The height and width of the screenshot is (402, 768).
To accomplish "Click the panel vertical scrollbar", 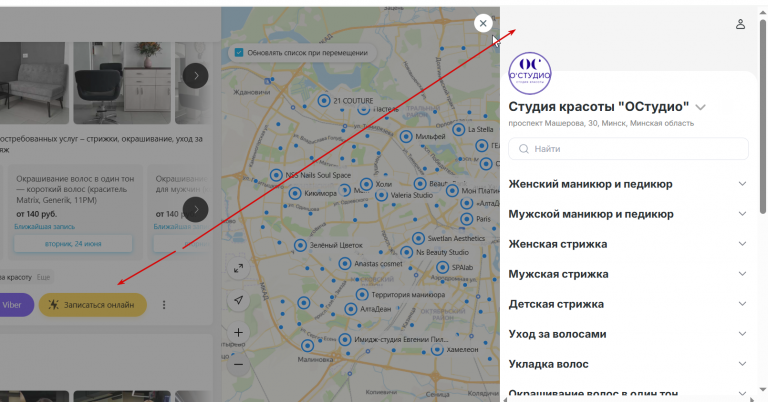I will [x=763, y=117].
